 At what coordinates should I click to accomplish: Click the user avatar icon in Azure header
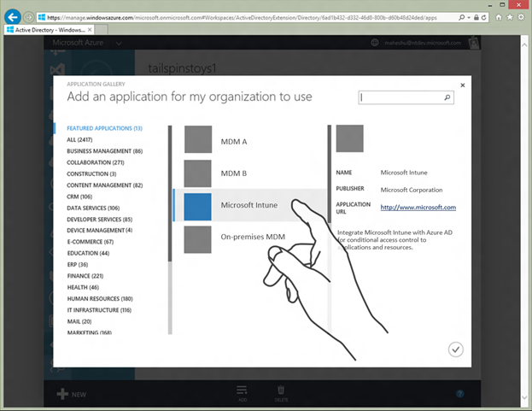(474, 43)
